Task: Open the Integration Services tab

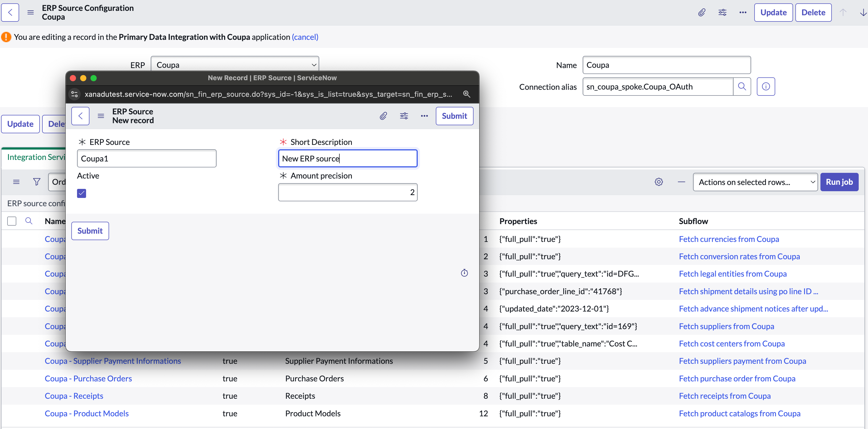Action: click(x=36, y=157)
